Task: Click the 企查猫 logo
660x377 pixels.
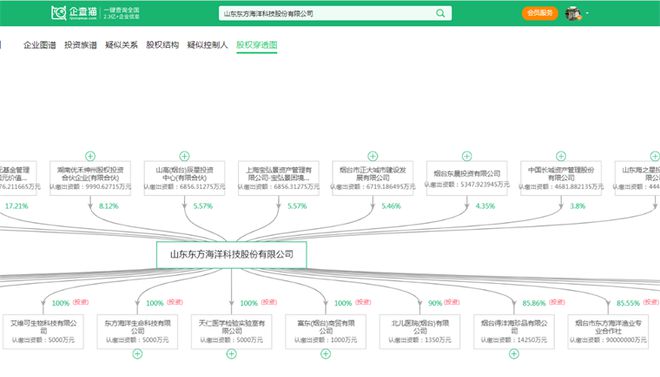Action: [x=74, y=13]
